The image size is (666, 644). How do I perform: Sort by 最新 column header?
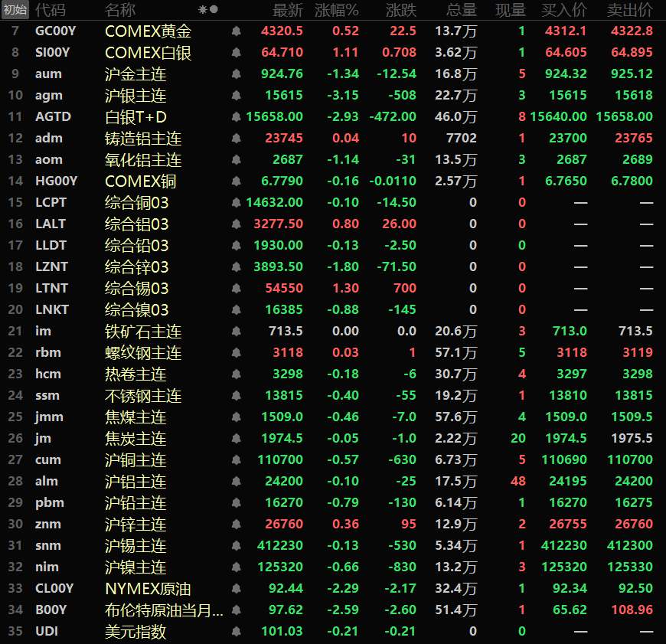288,10
